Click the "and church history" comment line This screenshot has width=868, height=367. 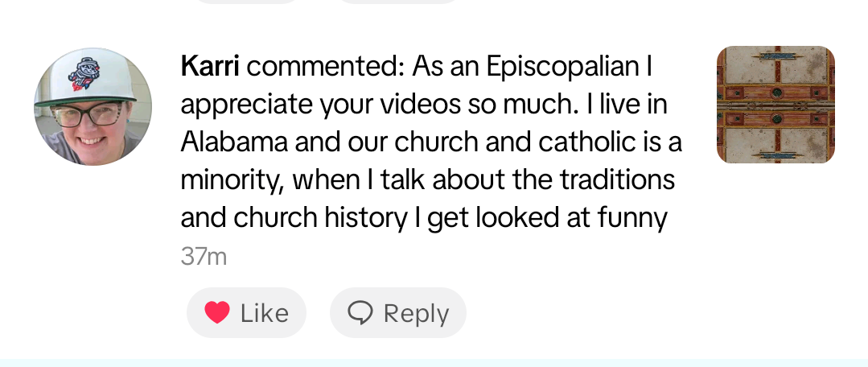point(424,218)
